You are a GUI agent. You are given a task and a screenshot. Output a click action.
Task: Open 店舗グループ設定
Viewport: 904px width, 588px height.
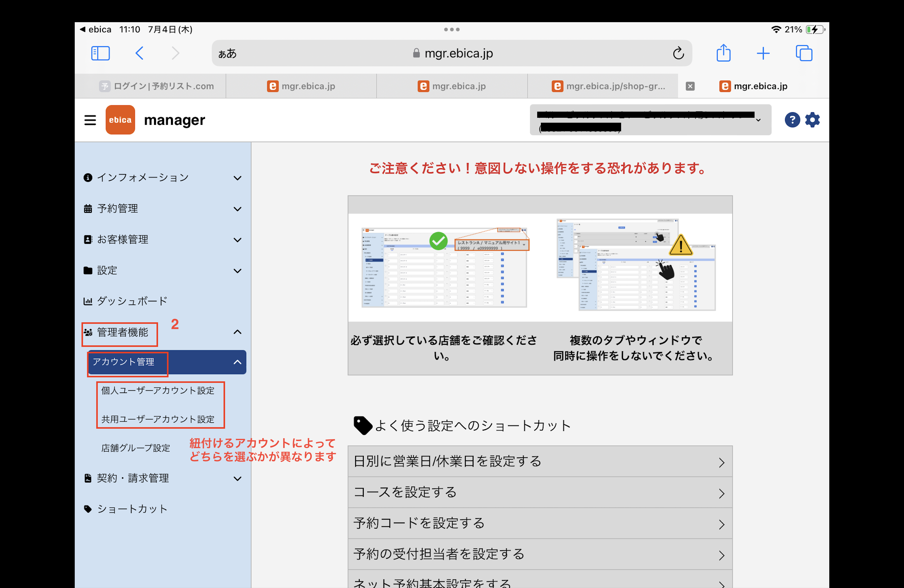coord(136,448)
